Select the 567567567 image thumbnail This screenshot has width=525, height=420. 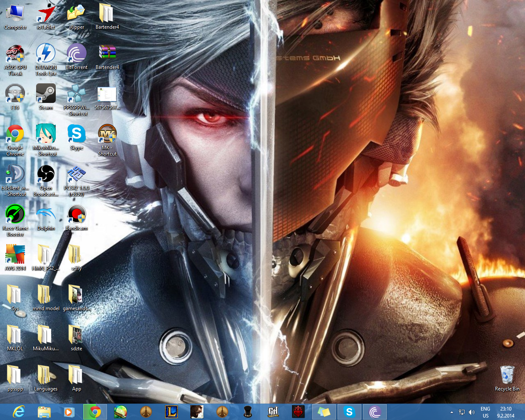pos(107,98)
